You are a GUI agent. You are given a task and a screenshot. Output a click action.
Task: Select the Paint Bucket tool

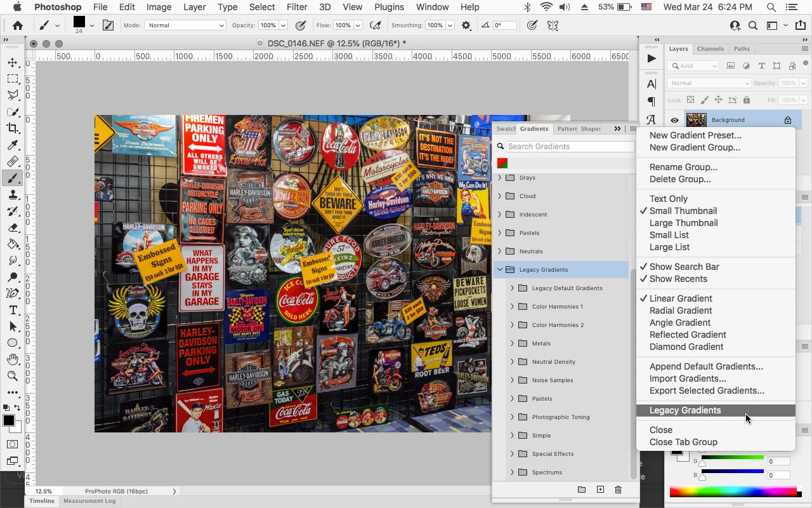[x=13, y=244]
